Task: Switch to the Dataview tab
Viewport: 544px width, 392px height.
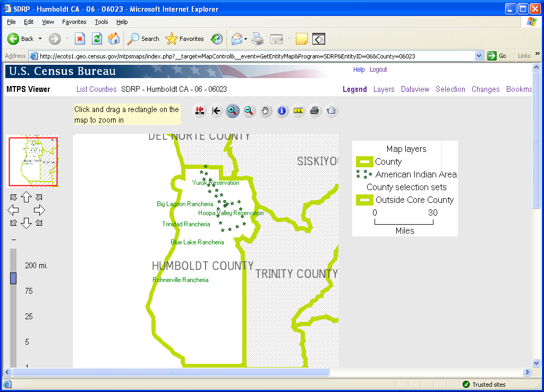Action: click(x=415, y=89)
